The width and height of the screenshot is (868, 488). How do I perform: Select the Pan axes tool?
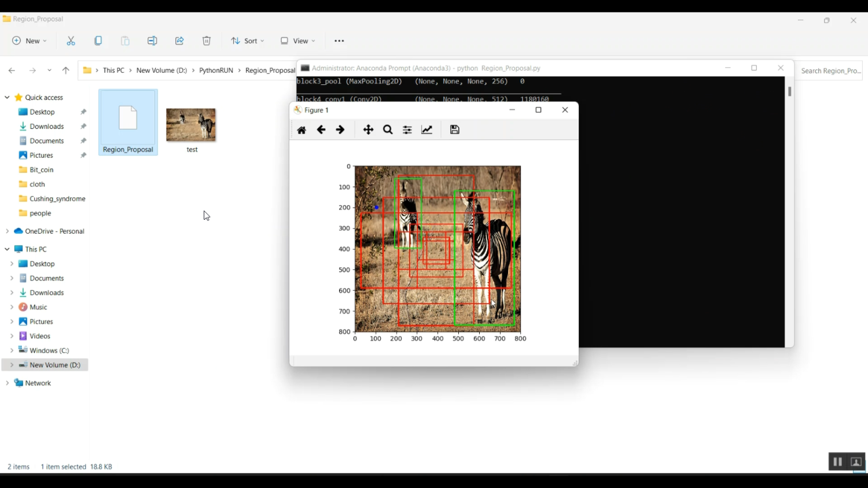click(369, 131)
